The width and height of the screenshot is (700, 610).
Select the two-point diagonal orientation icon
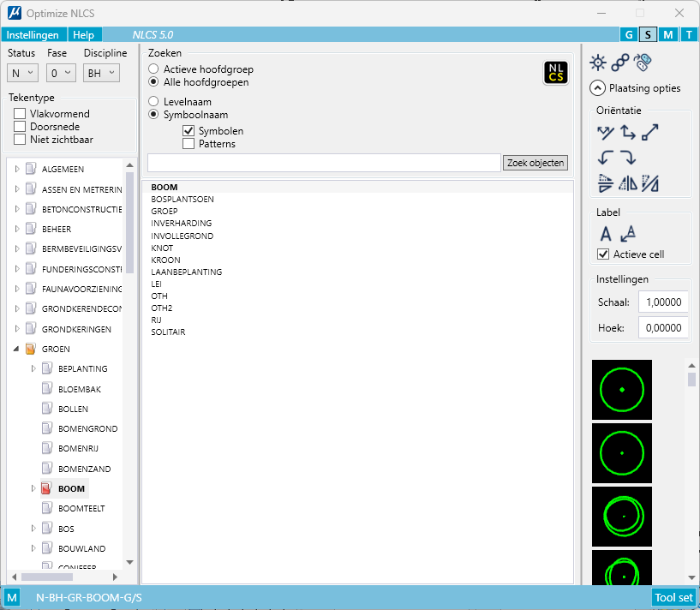pyautogui.click(x=650, y=133)
